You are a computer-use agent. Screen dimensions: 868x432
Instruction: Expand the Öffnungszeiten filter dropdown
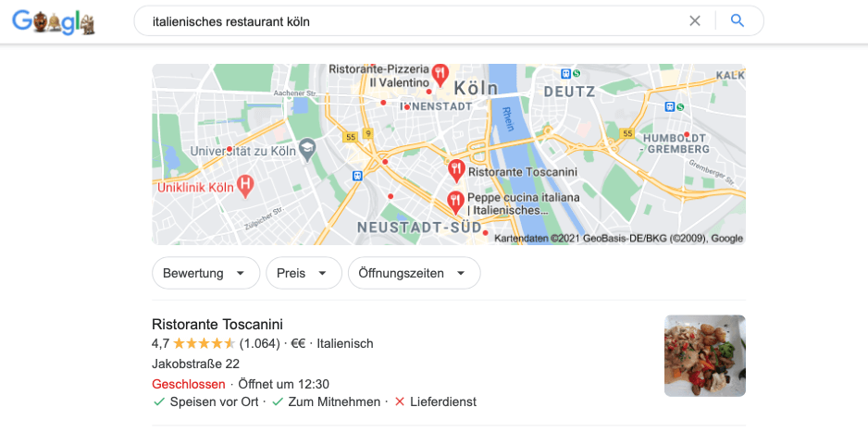coord(414,273)
